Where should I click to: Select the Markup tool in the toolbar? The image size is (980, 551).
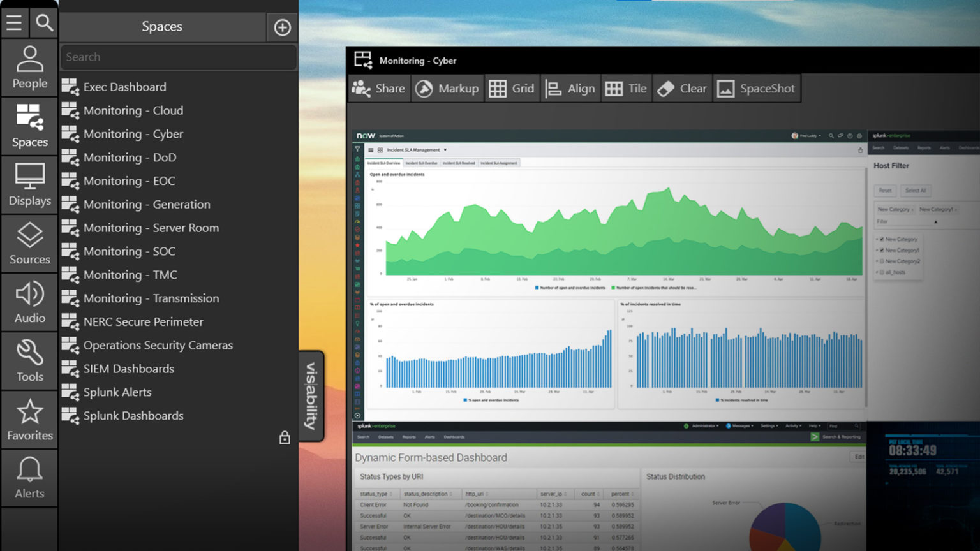point(447,88)
